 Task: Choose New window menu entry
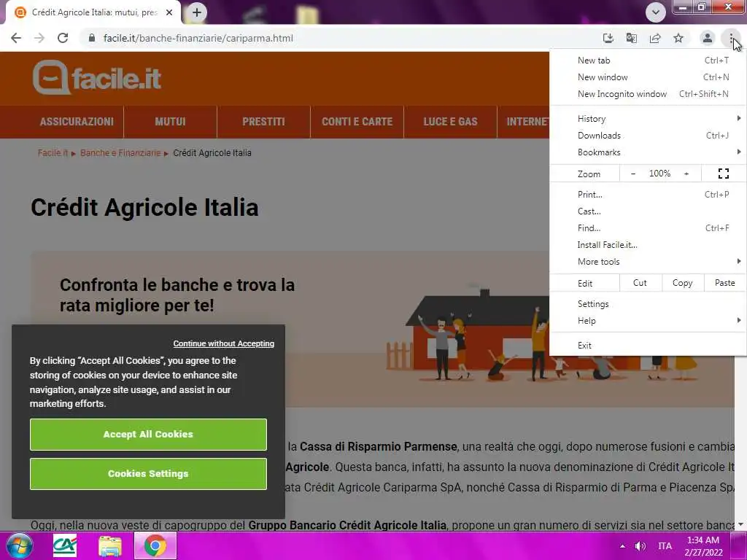click(x=648, y=77)
